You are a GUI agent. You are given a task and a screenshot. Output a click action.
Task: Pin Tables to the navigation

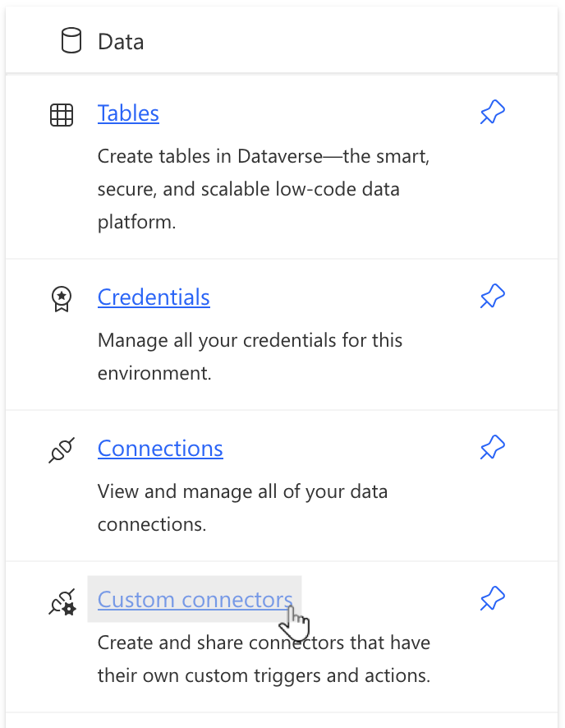[x=492, y=113]
